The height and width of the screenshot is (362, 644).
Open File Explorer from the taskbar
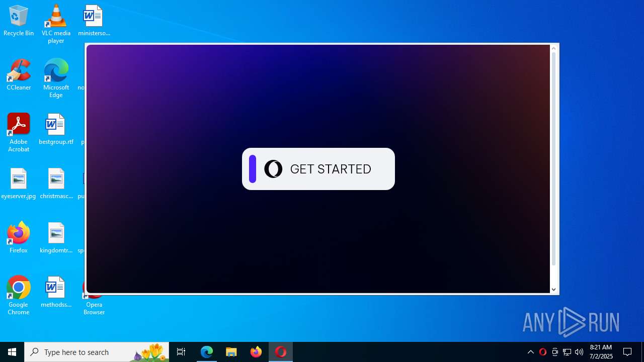tap(231, 352)
